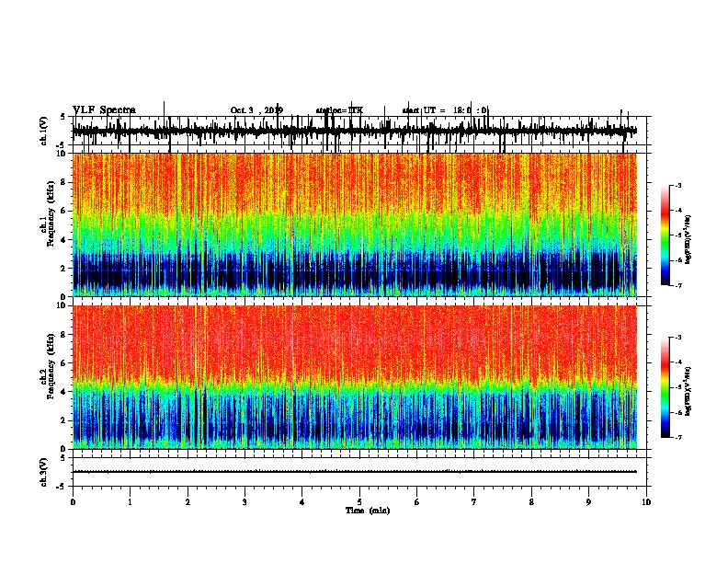Click the 8 kHz tick of ch.1 spectrogram
Screen dimensions: 728x563
[64, 182]
